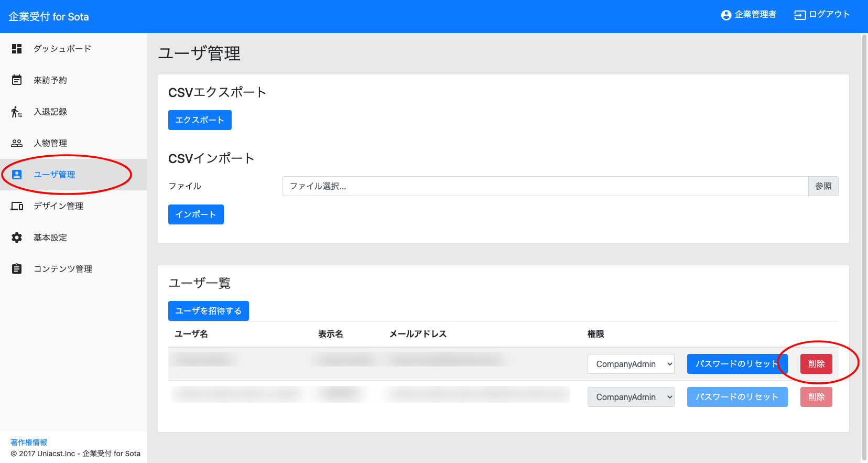Click the calendar icon for 来訪予約
868x463 pixels.
tap(17, 80)
